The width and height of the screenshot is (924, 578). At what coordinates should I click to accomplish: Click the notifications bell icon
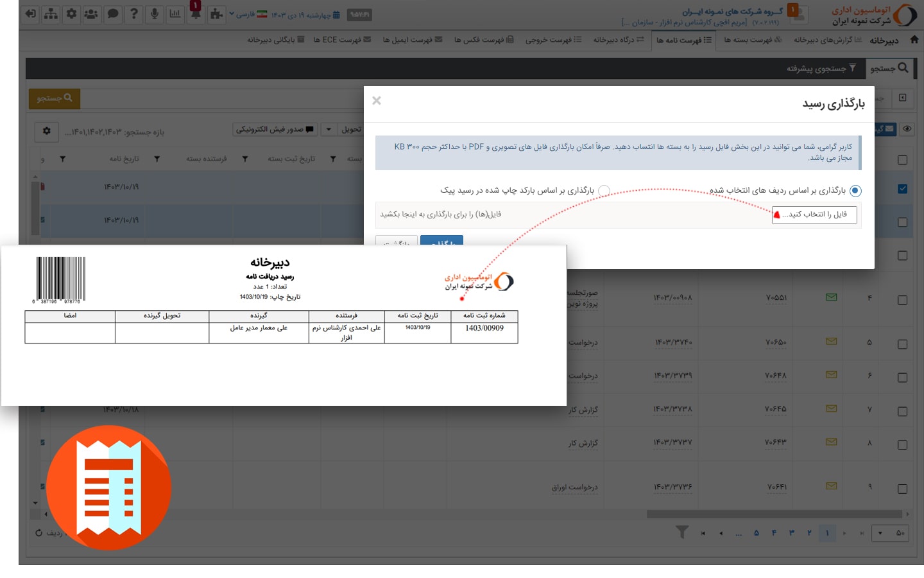coord(196,13)
